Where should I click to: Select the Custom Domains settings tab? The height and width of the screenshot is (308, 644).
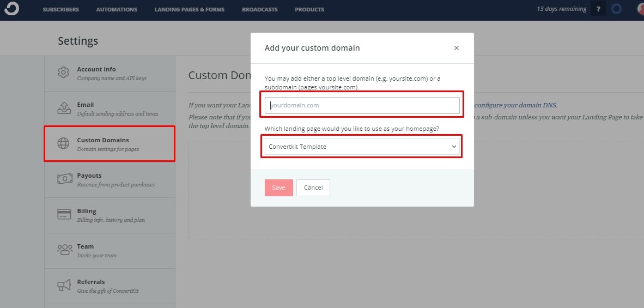[x=110, y=144]
